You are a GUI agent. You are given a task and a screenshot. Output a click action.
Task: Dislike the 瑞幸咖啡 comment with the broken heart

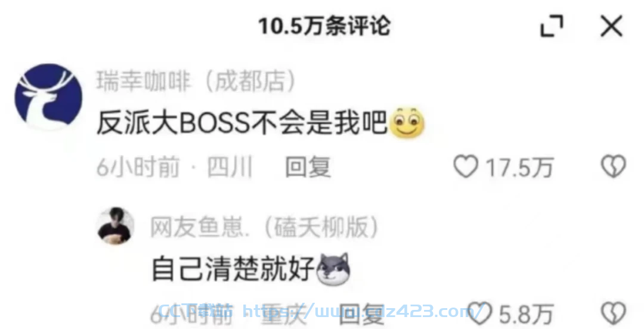click(614, 166)
